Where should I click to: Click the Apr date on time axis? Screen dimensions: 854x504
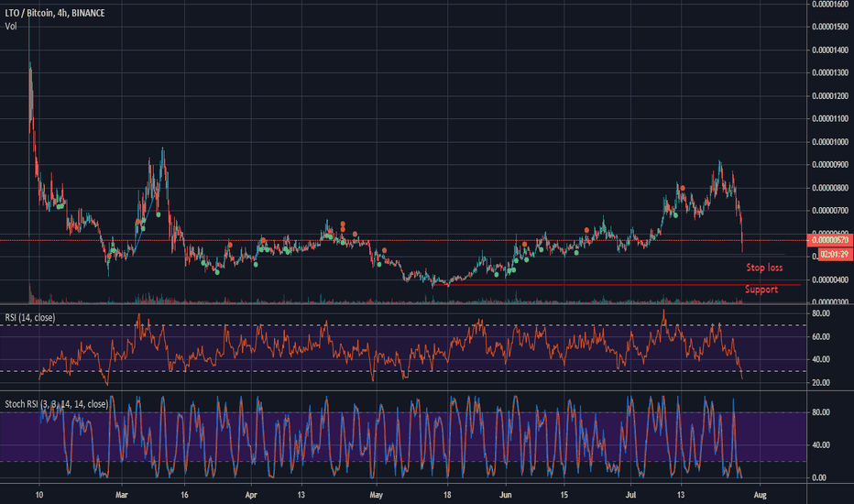(251, 495)
